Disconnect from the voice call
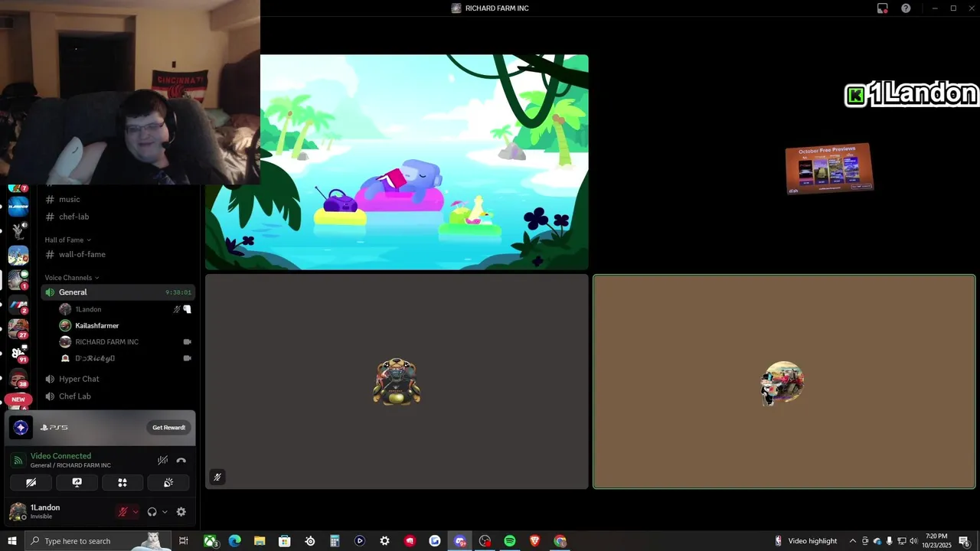 [x=181, y=460]
